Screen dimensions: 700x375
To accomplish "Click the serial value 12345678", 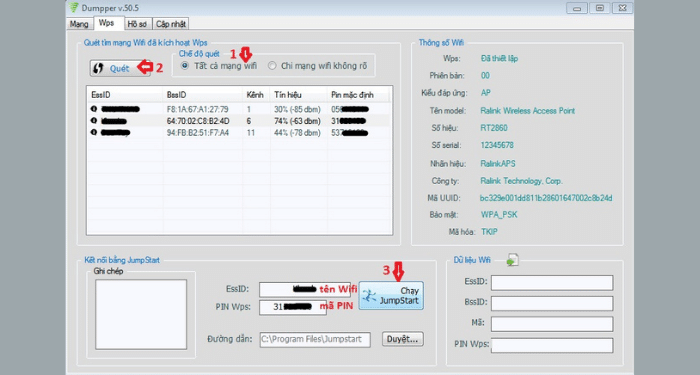I will click(x=497, y=145).
